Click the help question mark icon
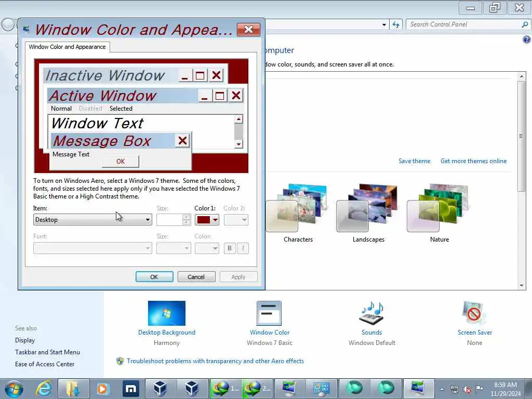The image size is (532, 399). pos(526,39)
